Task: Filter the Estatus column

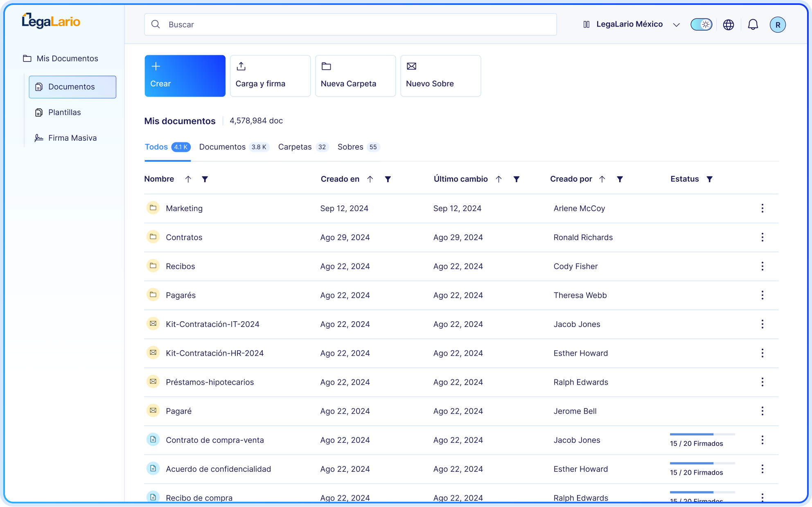Action: pos(710,179)
